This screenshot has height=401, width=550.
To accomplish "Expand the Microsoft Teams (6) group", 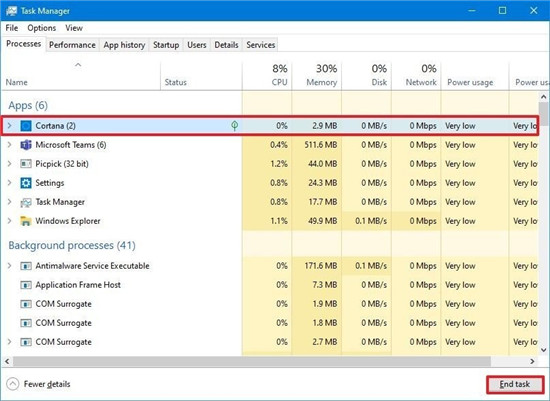I will click(9, 145).
